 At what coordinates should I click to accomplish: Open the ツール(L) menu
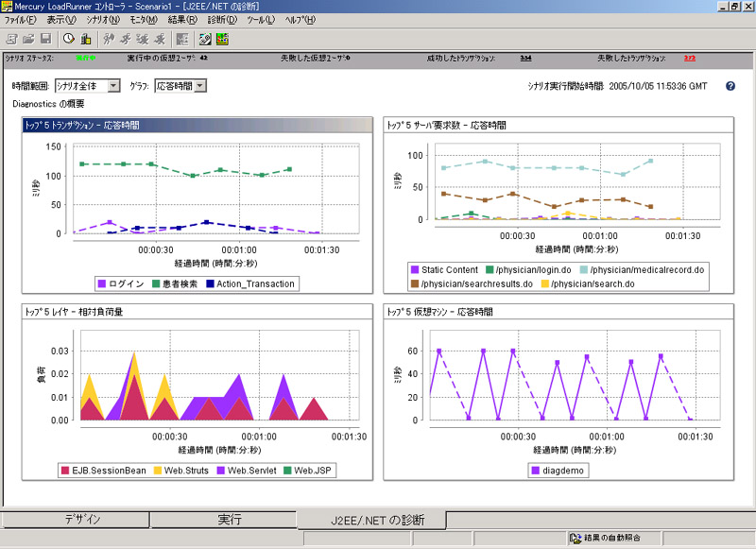click(x=261, y=20)
